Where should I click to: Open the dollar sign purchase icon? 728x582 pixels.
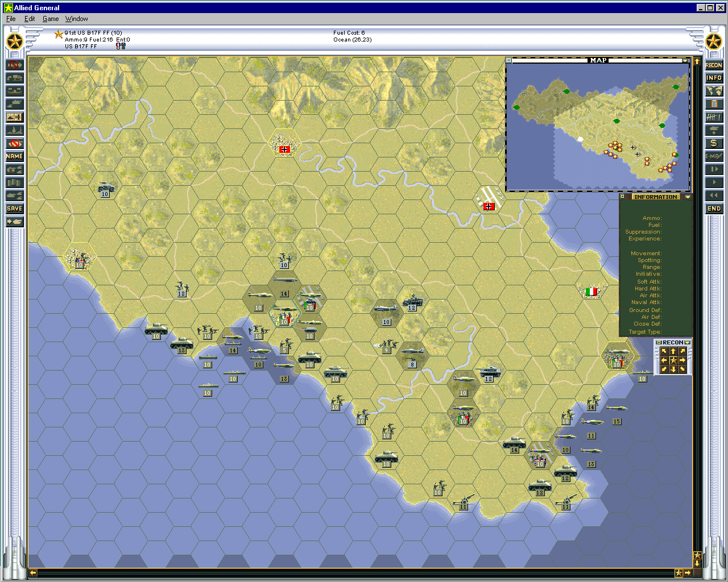(x=714, y=143)
